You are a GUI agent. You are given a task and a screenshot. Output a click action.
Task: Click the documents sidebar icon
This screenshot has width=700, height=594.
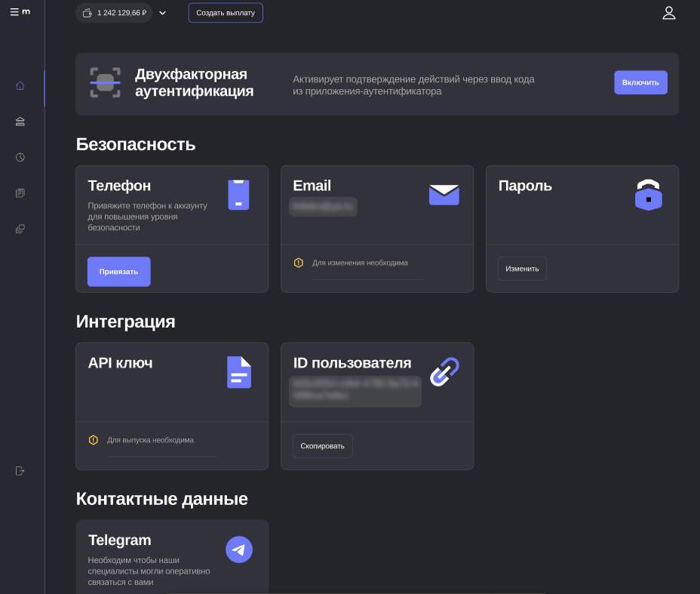click(20, 193)
